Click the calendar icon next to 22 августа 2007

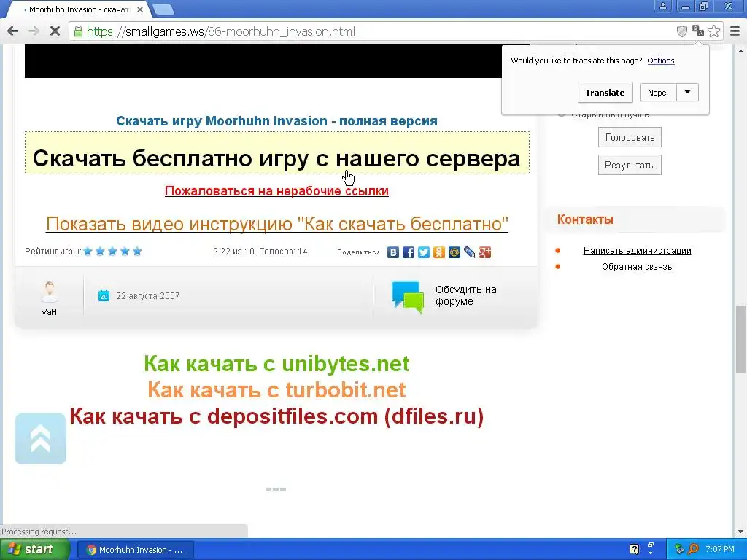(x=104, y=296)
